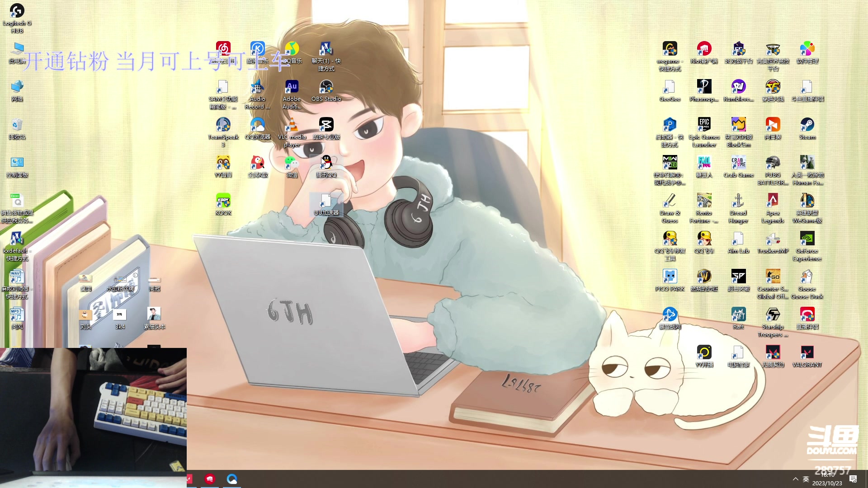Viewport: 868px width, 488px height.
Task: Open the Logitech G HUB icon
Action: click(x=17, y=11)
